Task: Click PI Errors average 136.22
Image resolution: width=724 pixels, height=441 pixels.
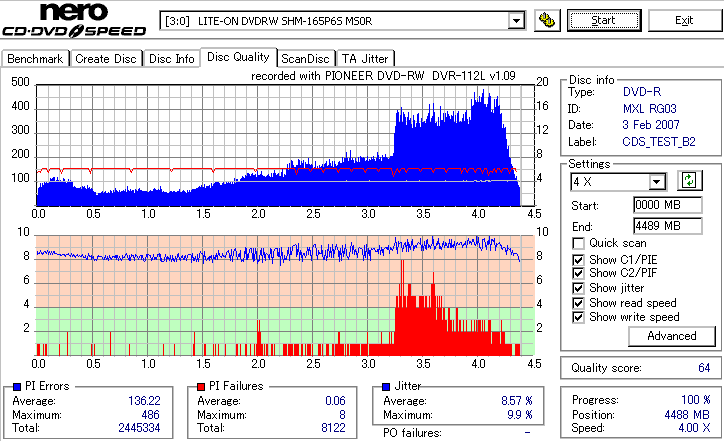Action: [x=144, y=401]
